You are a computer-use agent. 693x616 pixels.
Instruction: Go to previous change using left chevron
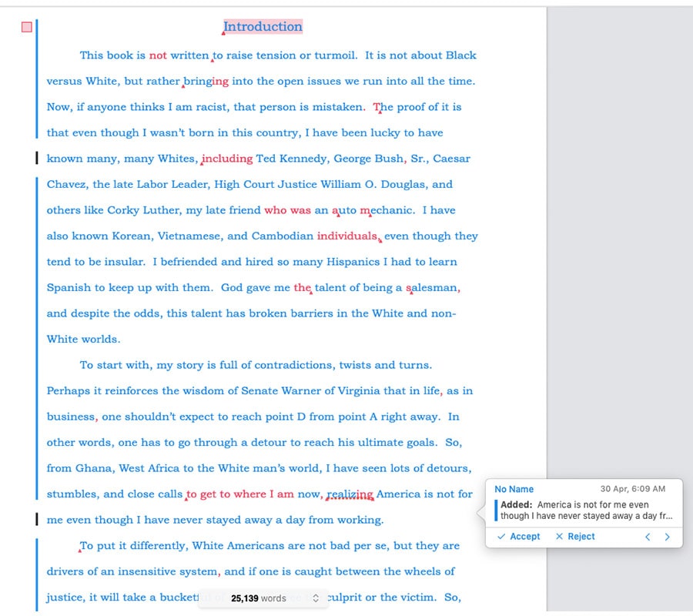tap(648, 537)
